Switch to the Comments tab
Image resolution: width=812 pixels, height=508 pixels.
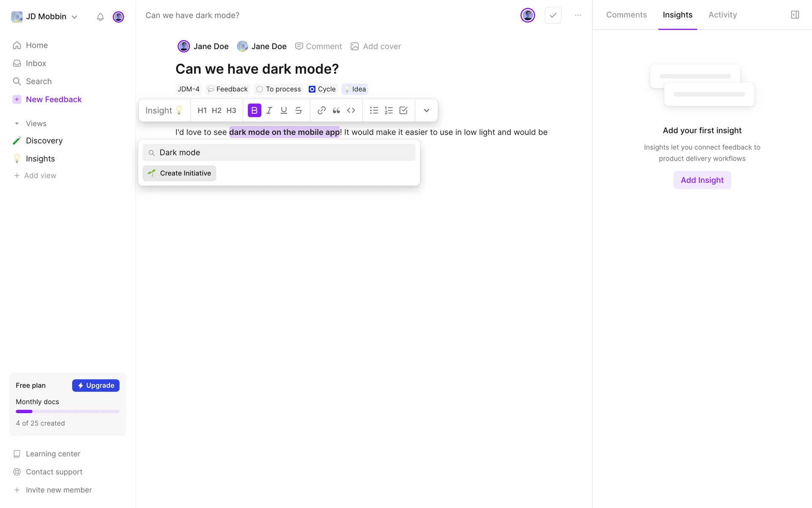626,15
